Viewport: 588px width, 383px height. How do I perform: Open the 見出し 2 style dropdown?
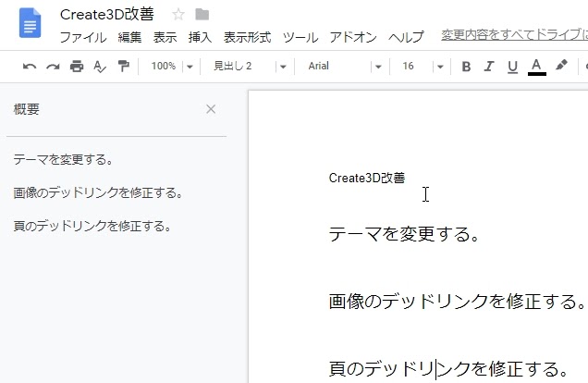point(245,67)
